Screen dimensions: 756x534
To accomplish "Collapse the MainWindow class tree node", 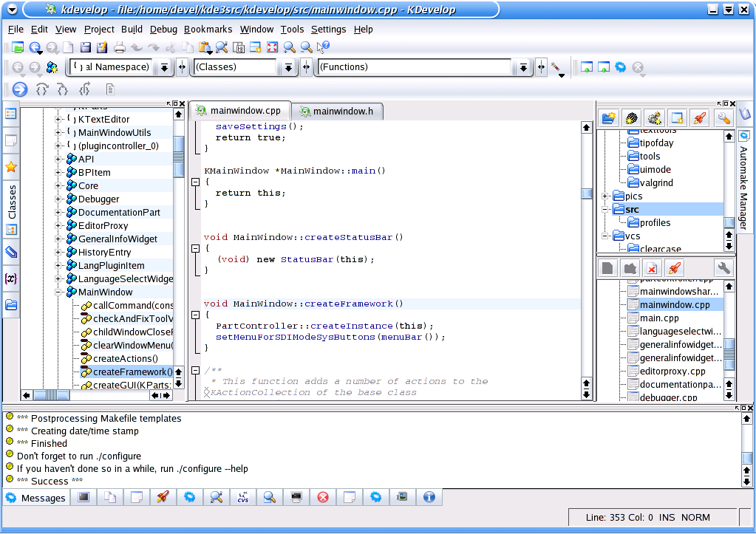I will click(58, 292).
